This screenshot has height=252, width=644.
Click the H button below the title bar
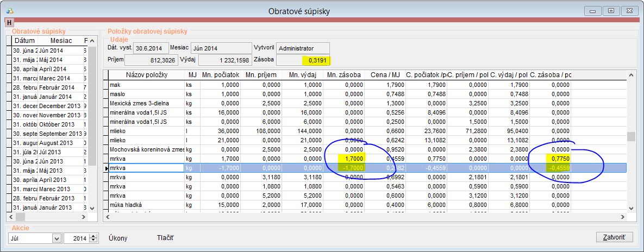(9, 22)
